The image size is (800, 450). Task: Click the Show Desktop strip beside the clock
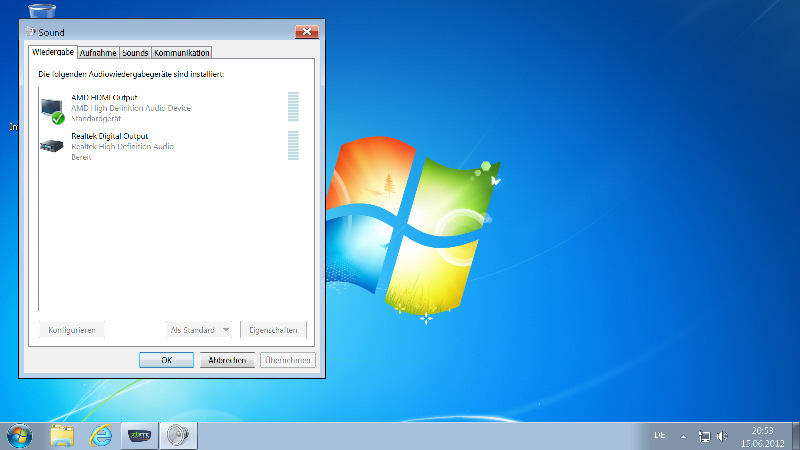tap(796, 436)
